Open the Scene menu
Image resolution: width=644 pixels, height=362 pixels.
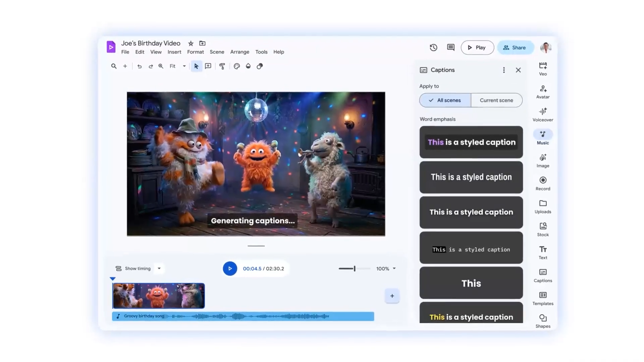point(217,52)
